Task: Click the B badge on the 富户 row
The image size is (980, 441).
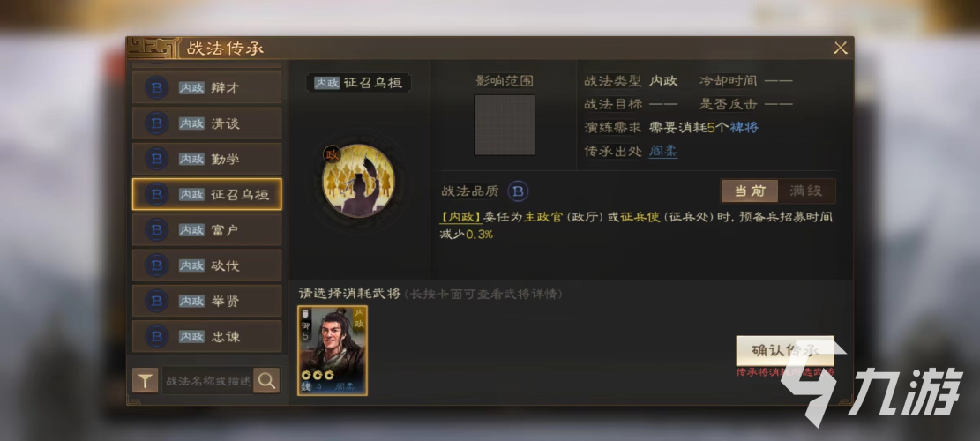Action: (x=156, y=230)
